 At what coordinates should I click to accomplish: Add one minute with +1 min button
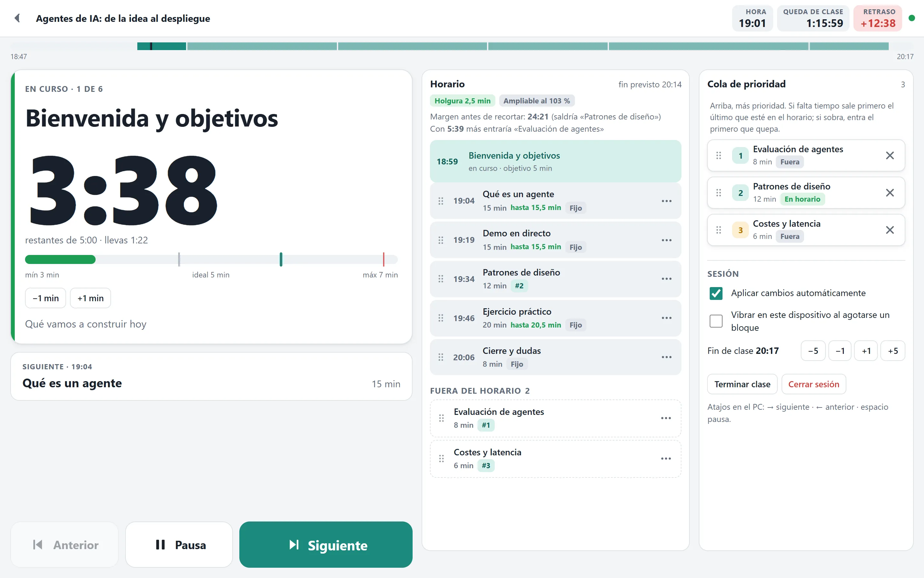tap(90, 298)
